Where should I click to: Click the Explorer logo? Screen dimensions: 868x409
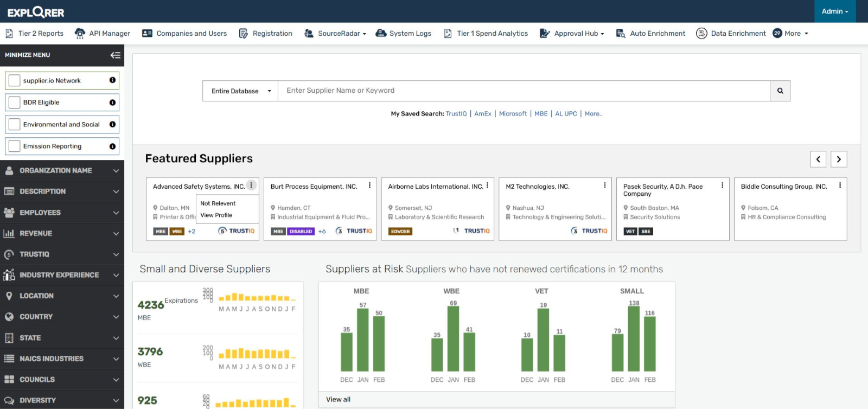36,12
